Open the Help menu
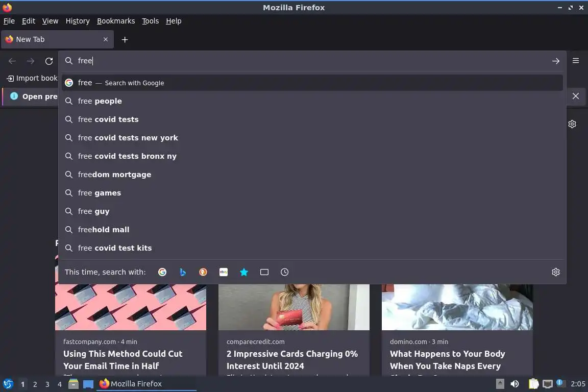 [174, 21]
